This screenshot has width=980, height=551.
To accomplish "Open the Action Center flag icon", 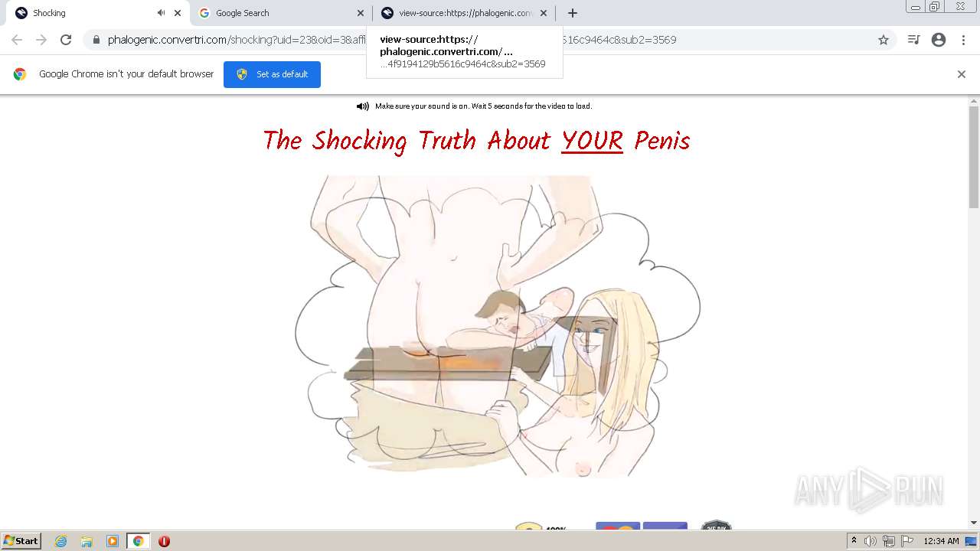I will [907, 541].
